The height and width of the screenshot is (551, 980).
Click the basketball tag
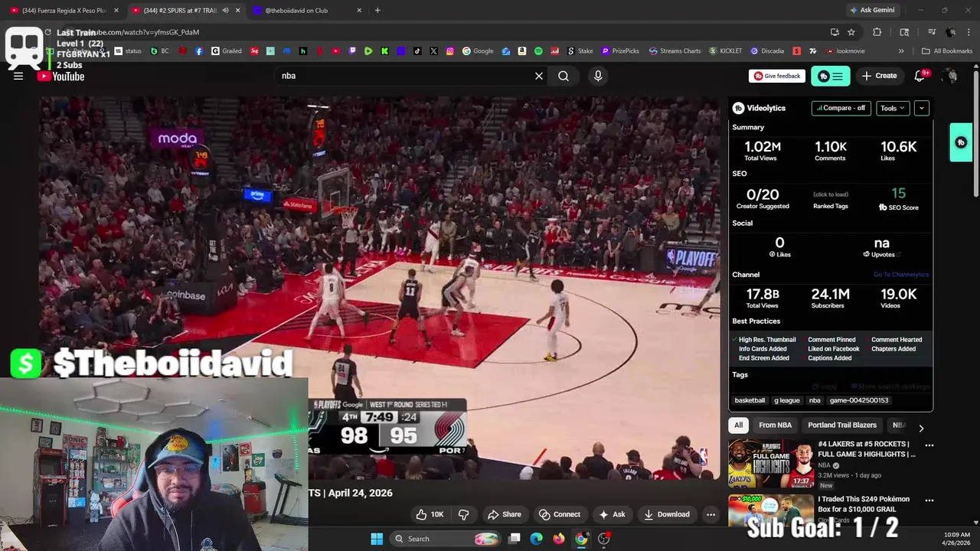[750, 400]
